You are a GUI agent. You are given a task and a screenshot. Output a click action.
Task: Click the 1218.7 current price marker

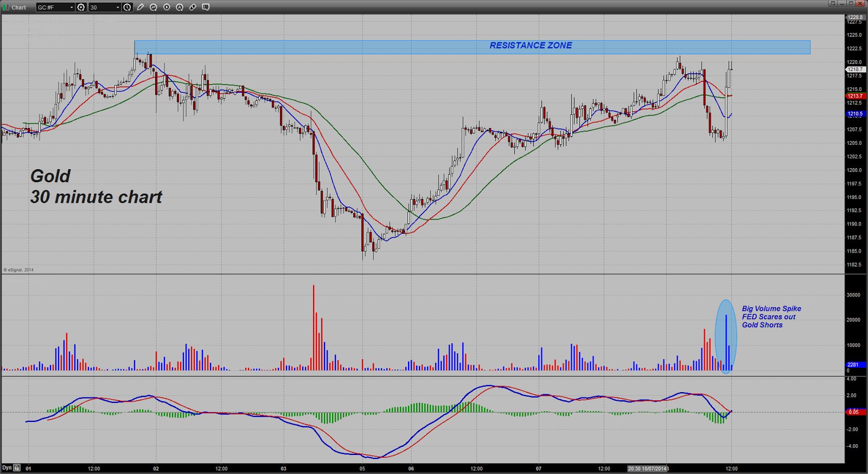(x=855, y=69)
